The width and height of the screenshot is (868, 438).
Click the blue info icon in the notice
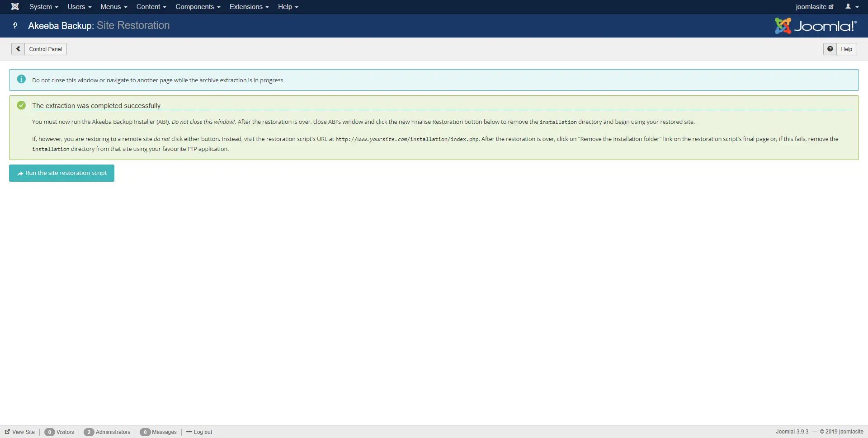[21, 79]
